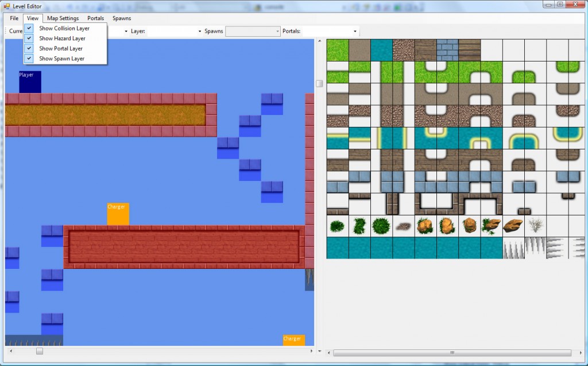Open the Map Settings menu
The height and width of the screenshot is (366, 588).
(x=63, y=18)
